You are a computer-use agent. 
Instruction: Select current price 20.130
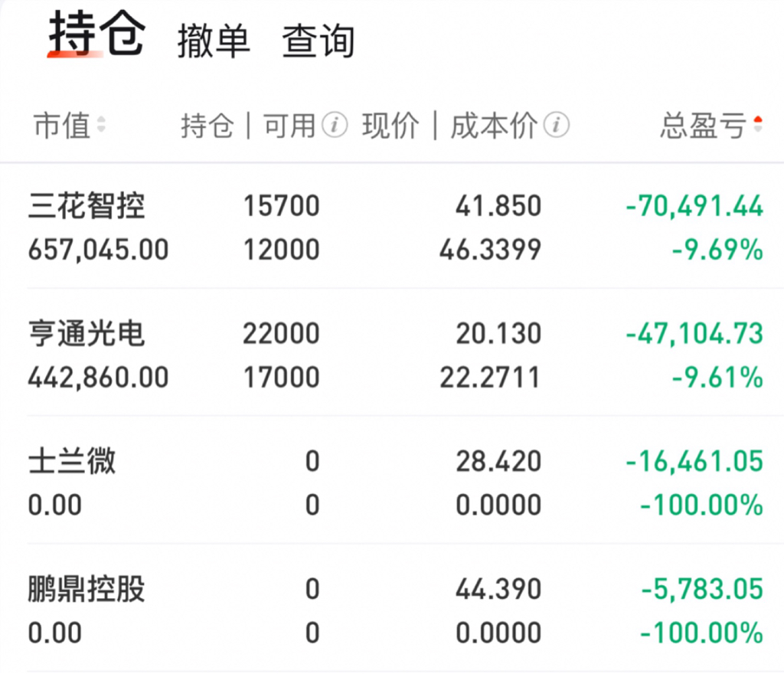[x=498, y=333]
